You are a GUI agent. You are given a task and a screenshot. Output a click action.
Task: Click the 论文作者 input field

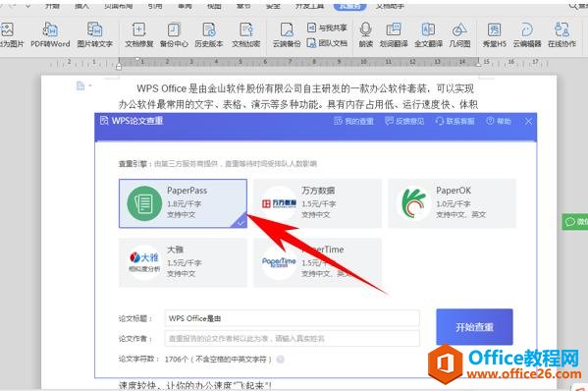pyautogui.click(x=293, y=338)
